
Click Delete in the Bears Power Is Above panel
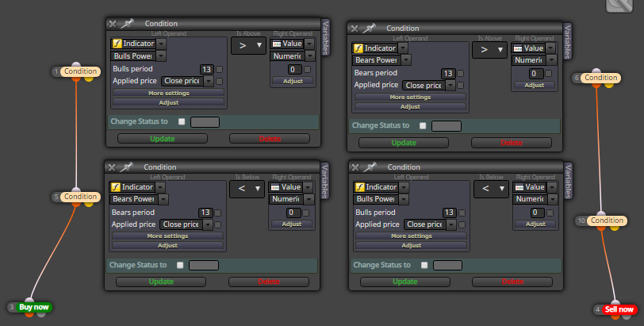pyautogui.click(x=512, y=143)
